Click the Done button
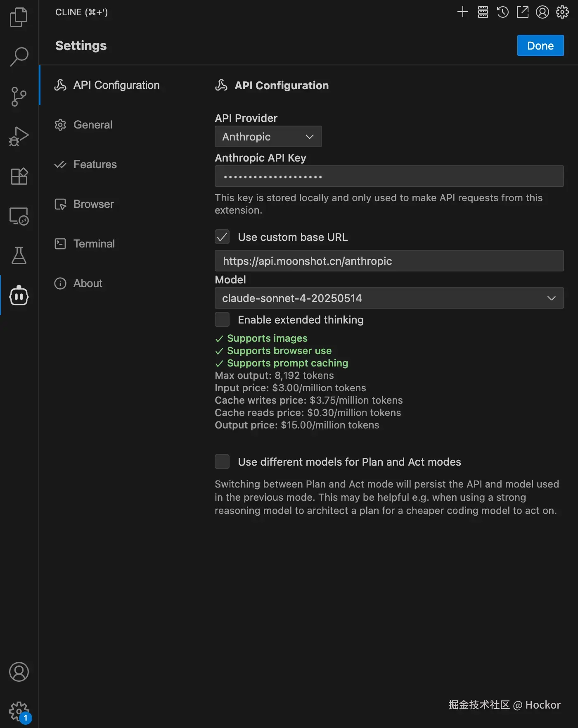 (x=540, y=45)
